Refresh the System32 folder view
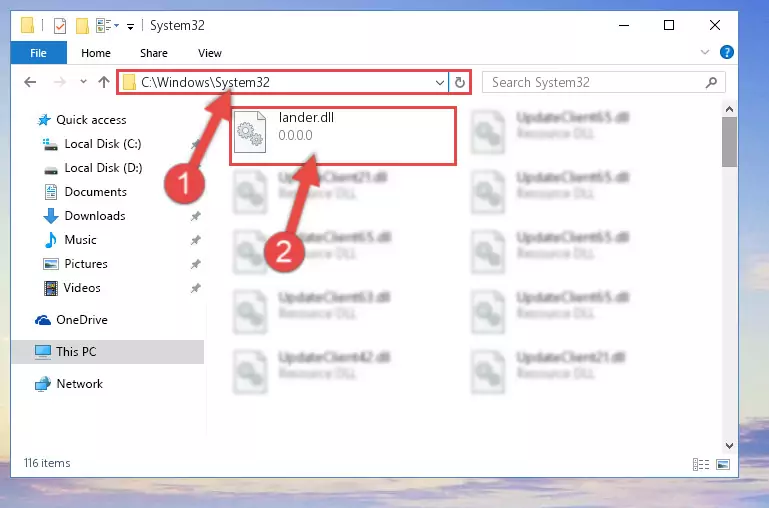 pyautogui.click(x=460, y=82)
